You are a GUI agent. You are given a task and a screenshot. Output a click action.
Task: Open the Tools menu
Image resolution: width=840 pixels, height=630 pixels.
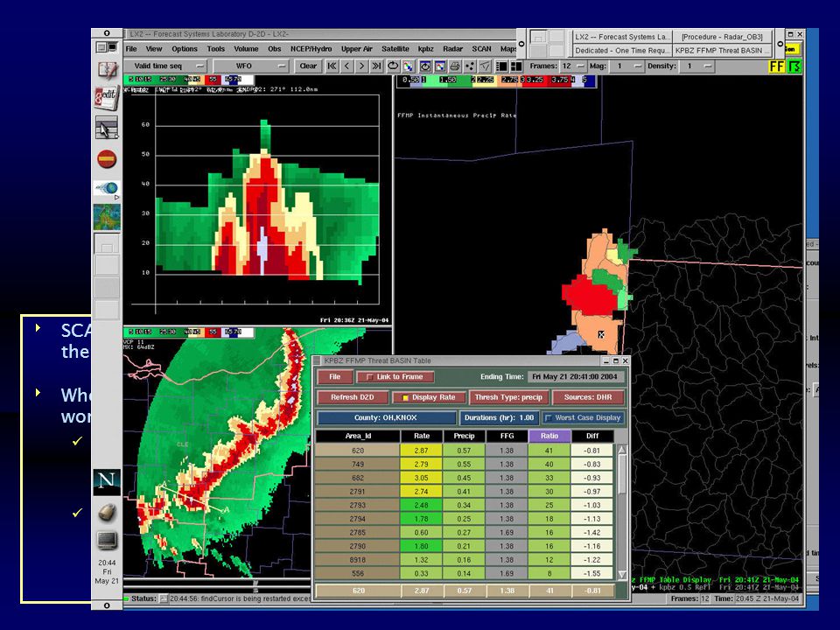point(216,49)
